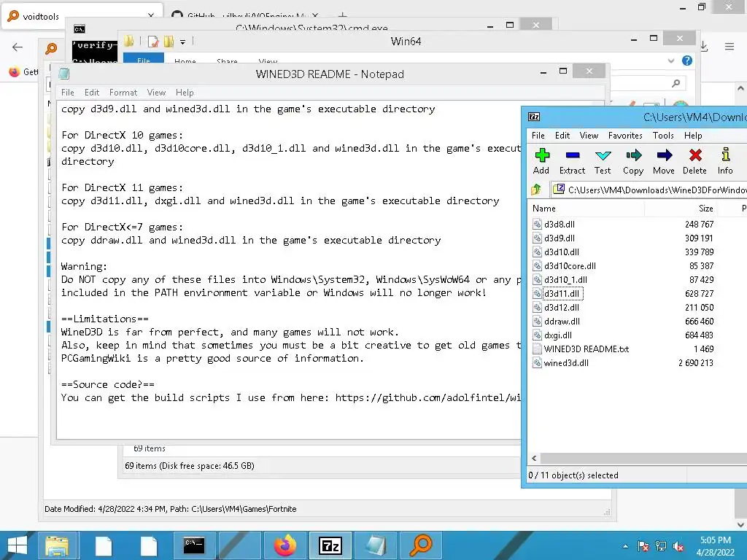This screenshot has height=560, width=747.
Task: Open Info in 7-Zip toolbar
Action: [725, 161]
